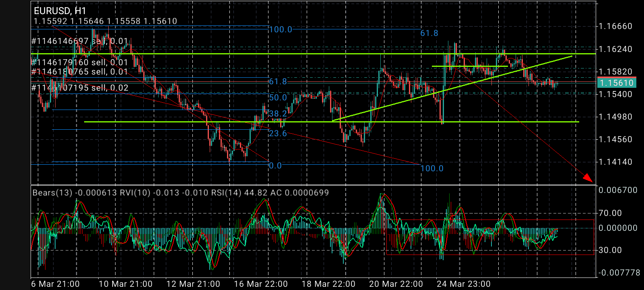Tap price scale value 1.14980
Viewport: 644px width, 290px height.
click(616, 117)
